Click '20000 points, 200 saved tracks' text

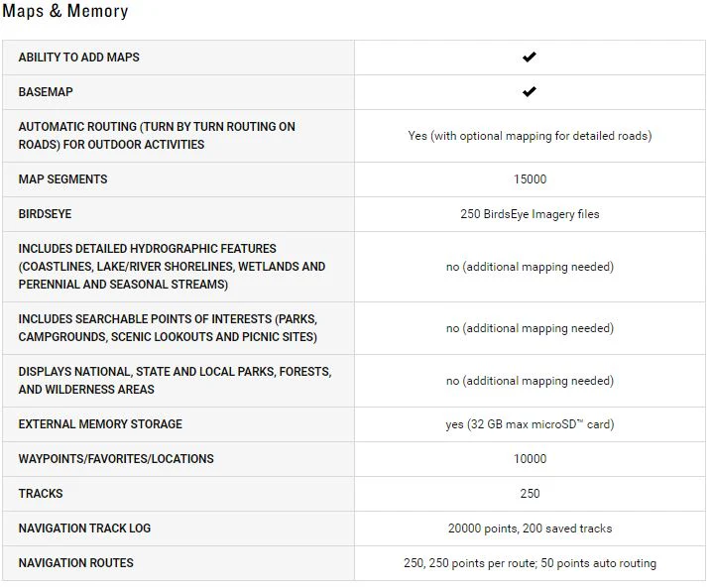point(530,529)
